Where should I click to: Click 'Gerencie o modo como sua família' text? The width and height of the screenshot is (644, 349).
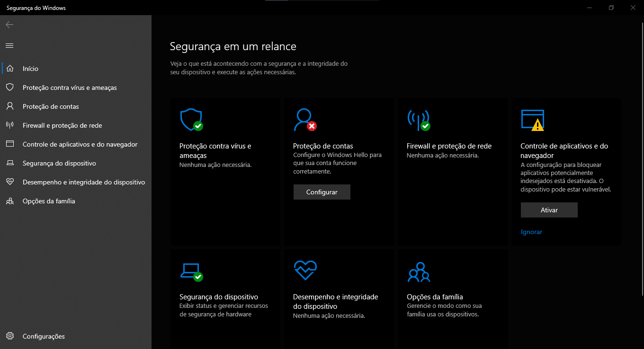pos(444,310)
